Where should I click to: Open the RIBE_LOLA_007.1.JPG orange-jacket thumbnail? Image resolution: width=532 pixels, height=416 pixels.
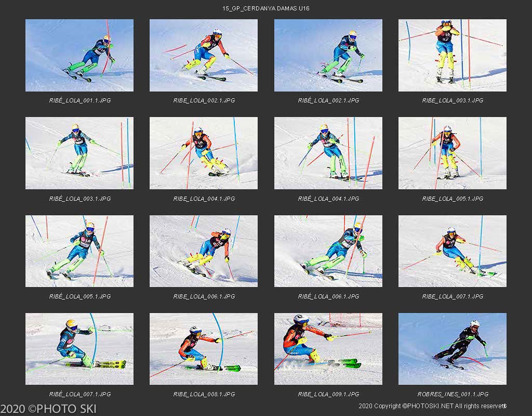[x=453, y=251]
